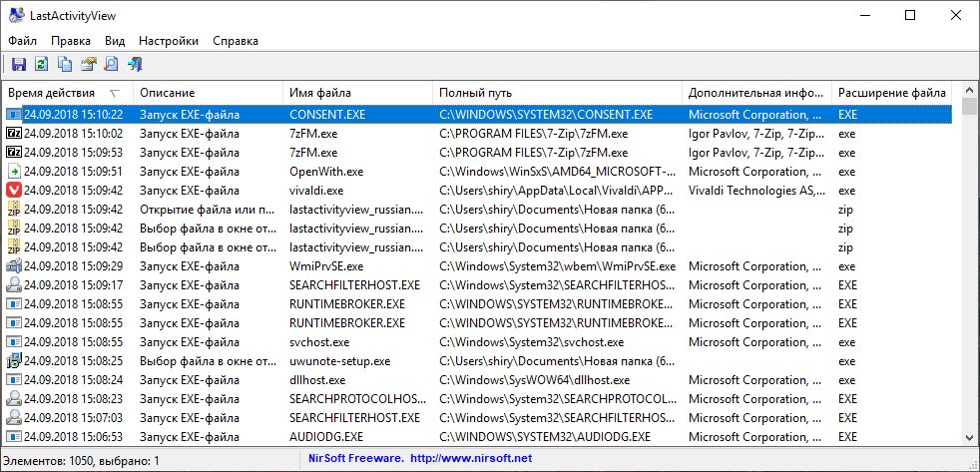Screen dimensions: 980x472
Task: Click the status text 'Элементов: 1050, выбрано: 1'
Action: point(81,461)
